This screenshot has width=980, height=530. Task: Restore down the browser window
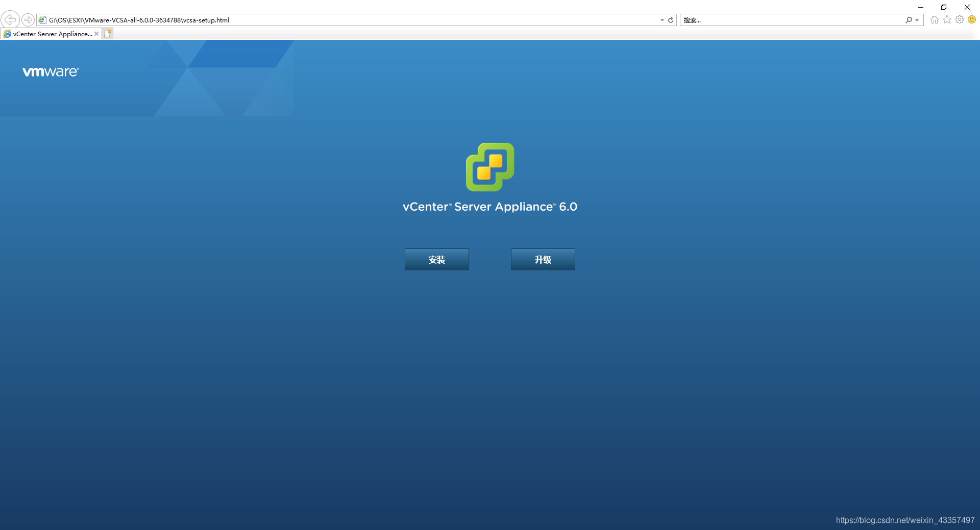click(944, 7)
